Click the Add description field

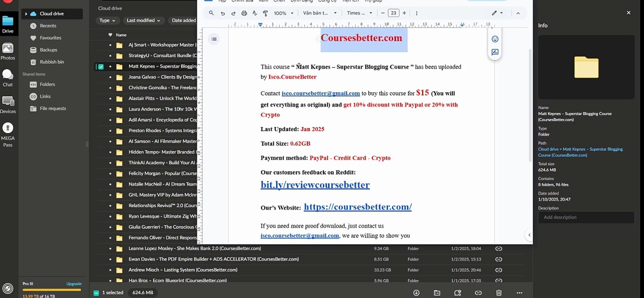pyautogui.click(x=586, y=217)
